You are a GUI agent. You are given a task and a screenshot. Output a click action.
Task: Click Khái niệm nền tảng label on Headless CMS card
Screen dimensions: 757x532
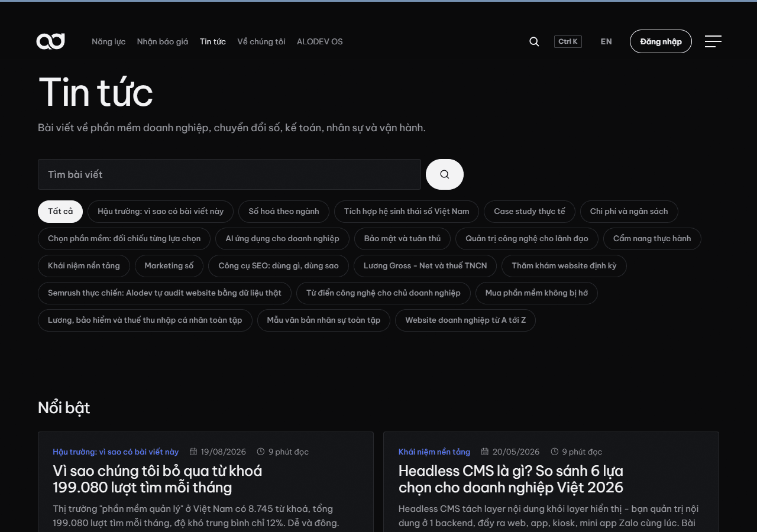435,452
